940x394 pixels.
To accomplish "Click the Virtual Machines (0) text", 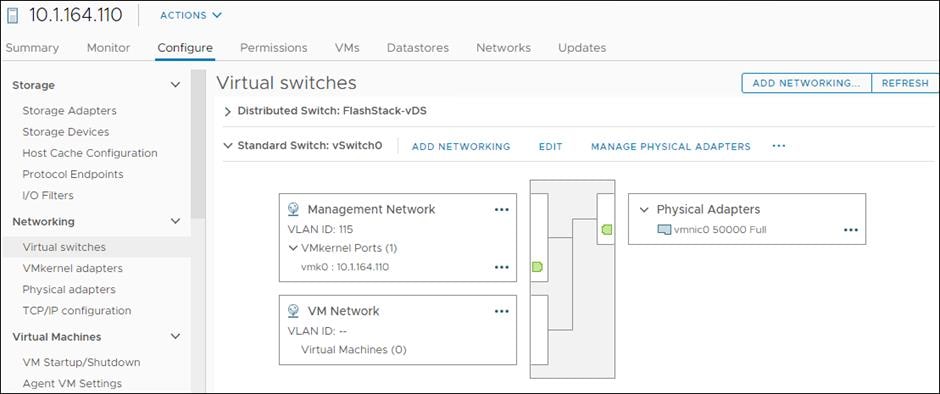I will 354,350.
